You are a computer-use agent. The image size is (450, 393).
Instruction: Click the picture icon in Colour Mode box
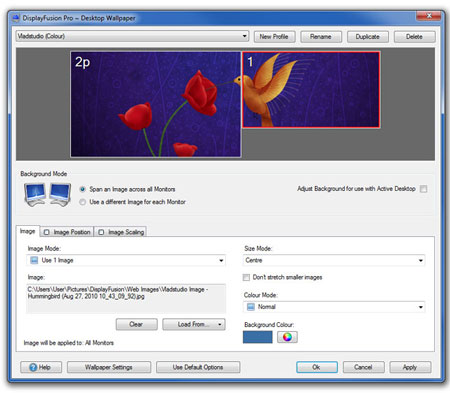251,307
